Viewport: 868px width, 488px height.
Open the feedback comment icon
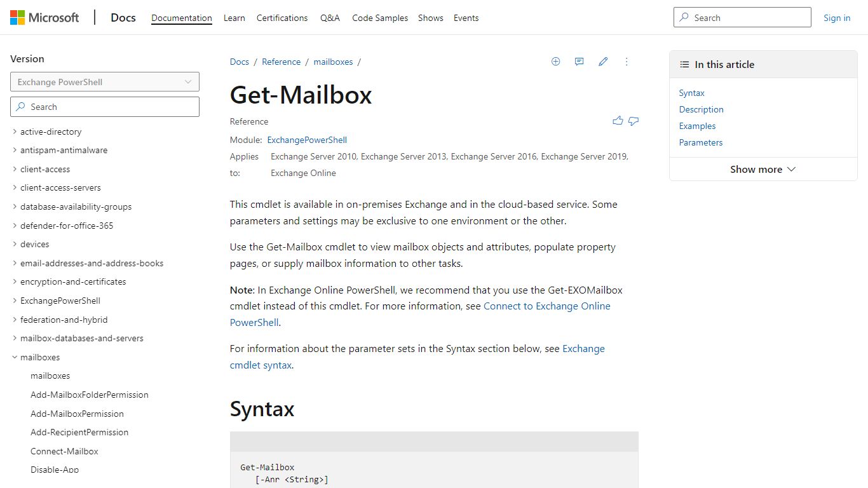(x=579, y=62)
